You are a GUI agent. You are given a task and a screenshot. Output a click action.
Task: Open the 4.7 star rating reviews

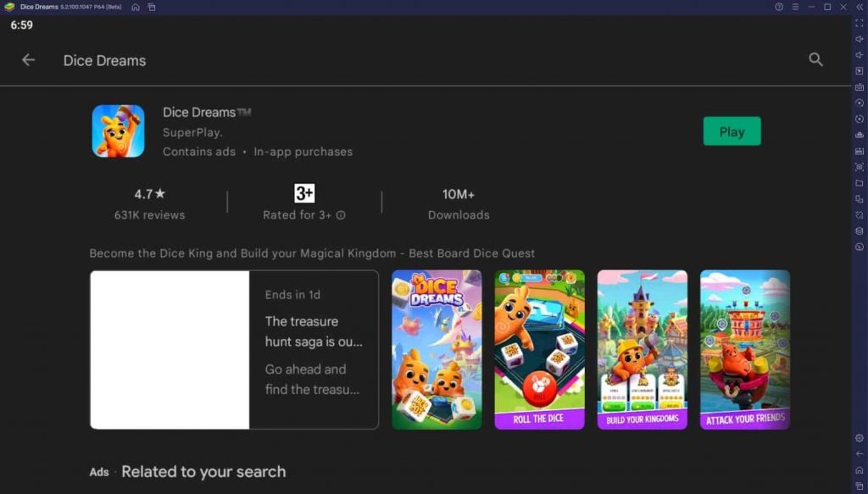pyautogui.click(x=149, y=194)
